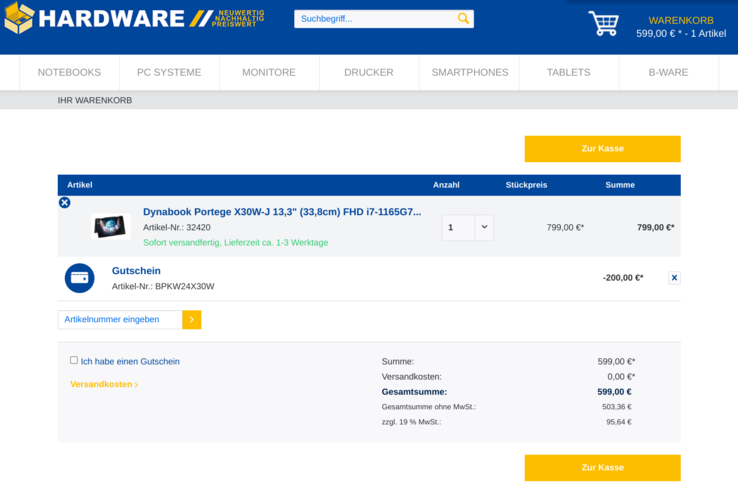Screen dimensions: 738x492
Task: Submit article number with yellow arrow button
Action: point(192,320)
